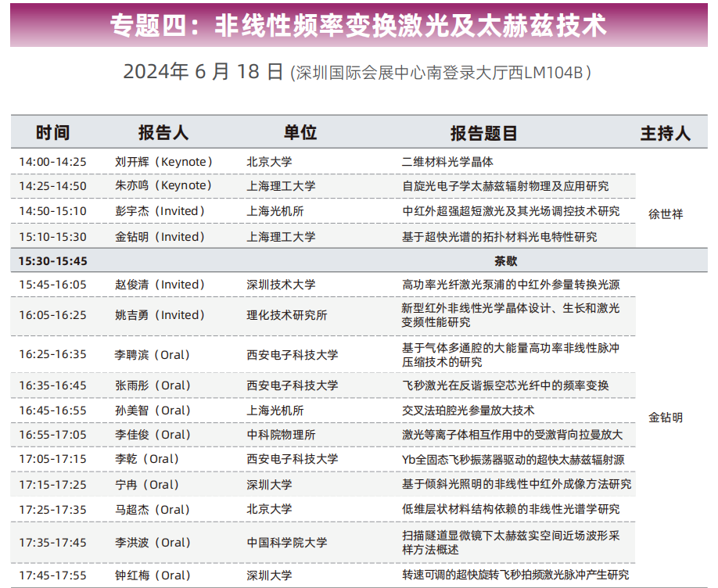Select topic 中红外超强超短激光及其光场调控技术研究
Viewport: 718px width, 588px height.
(511, 211)
